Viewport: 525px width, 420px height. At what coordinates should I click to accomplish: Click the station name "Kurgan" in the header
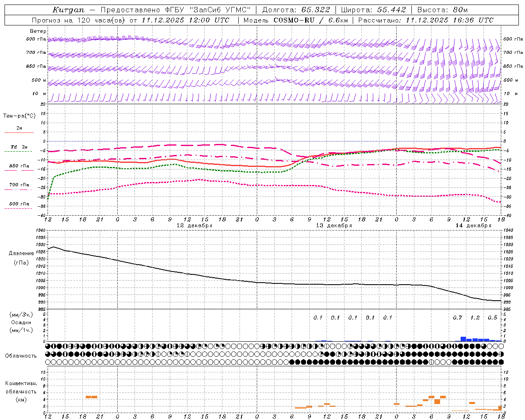coord(68,10)
